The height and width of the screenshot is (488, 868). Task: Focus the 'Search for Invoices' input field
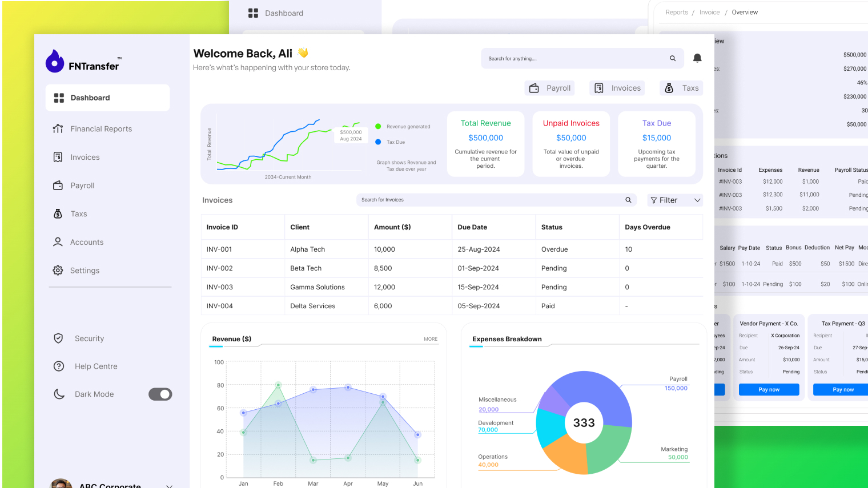point(497,200)
